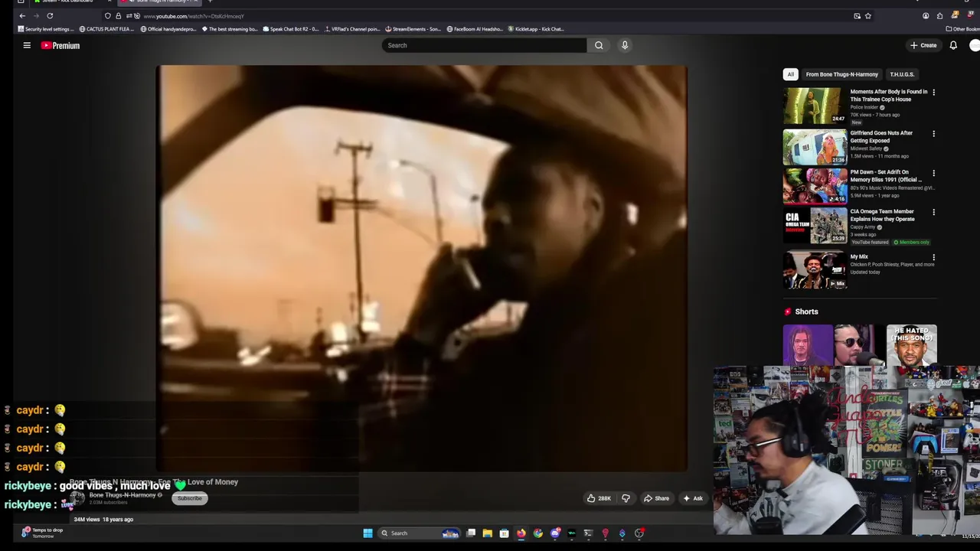Screen dimensions: 980x551
Task: Open File Explorer from the taskbar
Action: coord(487,533)
